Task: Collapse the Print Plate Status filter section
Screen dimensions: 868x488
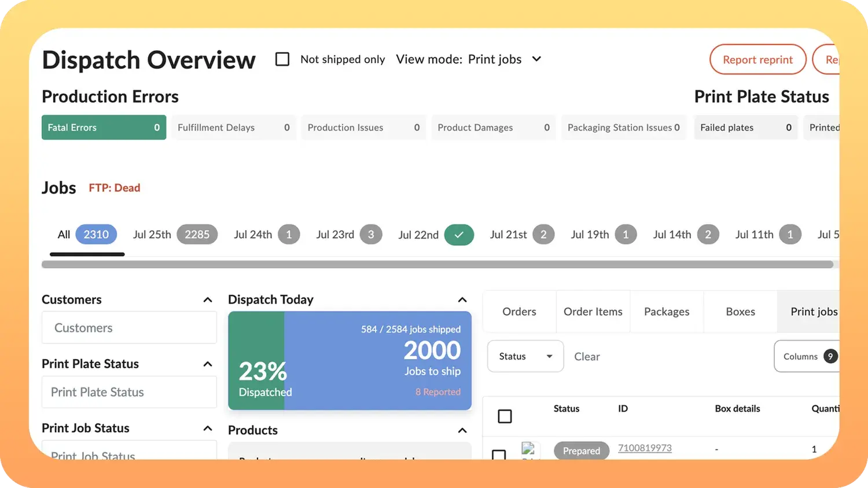Action: click(x=208, y=364)
